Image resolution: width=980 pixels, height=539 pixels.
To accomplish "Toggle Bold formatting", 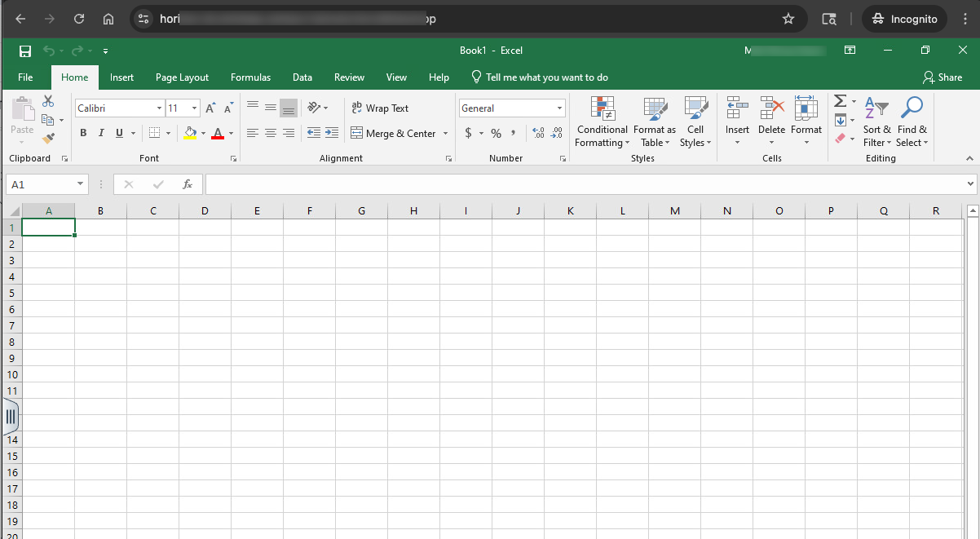I will pyautogui.click(x=83, y=133).
